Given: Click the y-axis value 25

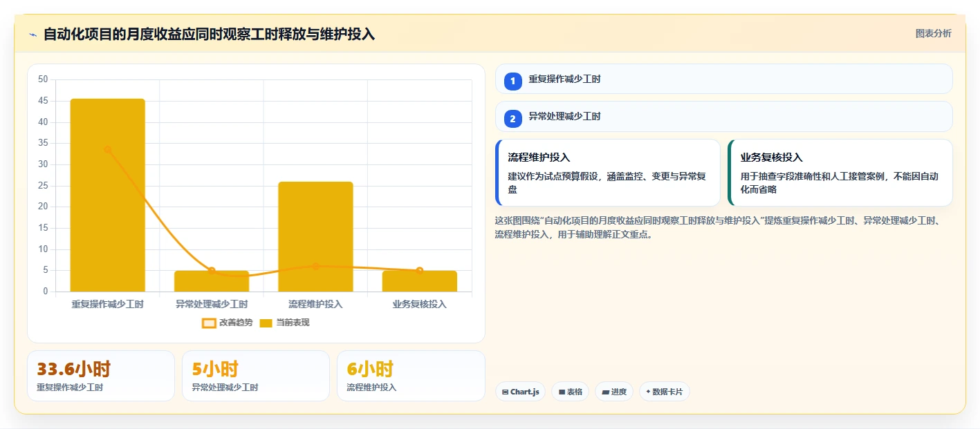Looking at the screenshot, I should click(43, 186).
